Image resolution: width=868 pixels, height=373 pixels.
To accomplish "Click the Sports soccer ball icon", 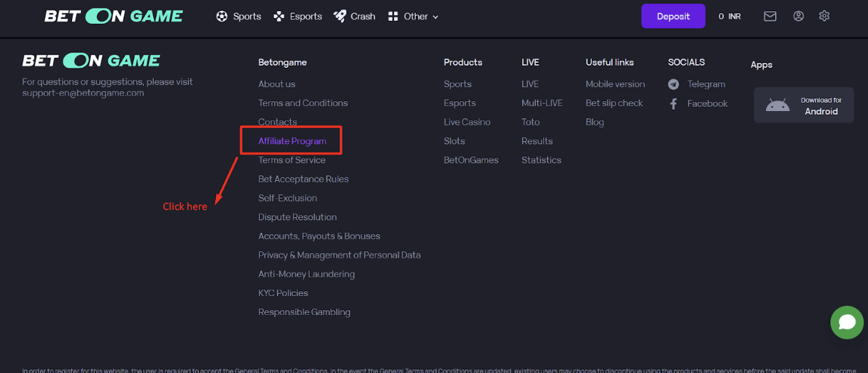I will [x=222, y=16].
